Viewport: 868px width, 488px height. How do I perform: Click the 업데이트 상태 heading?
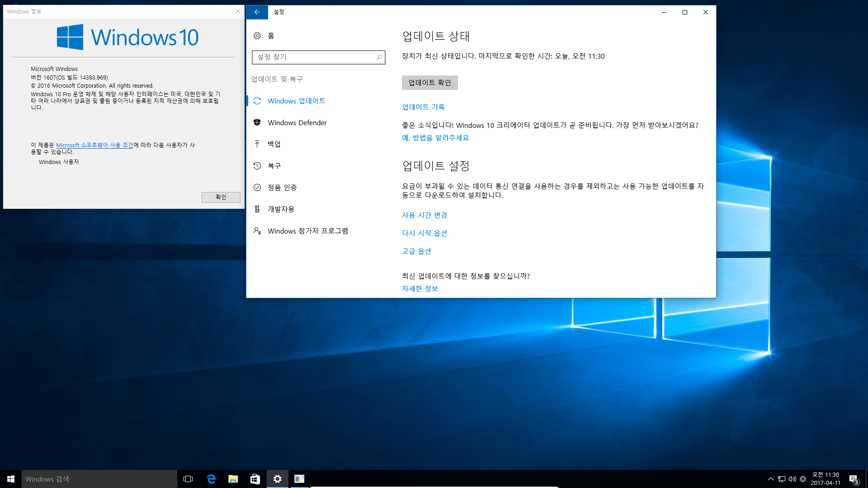pyautogui.click(x=436, y=36)
